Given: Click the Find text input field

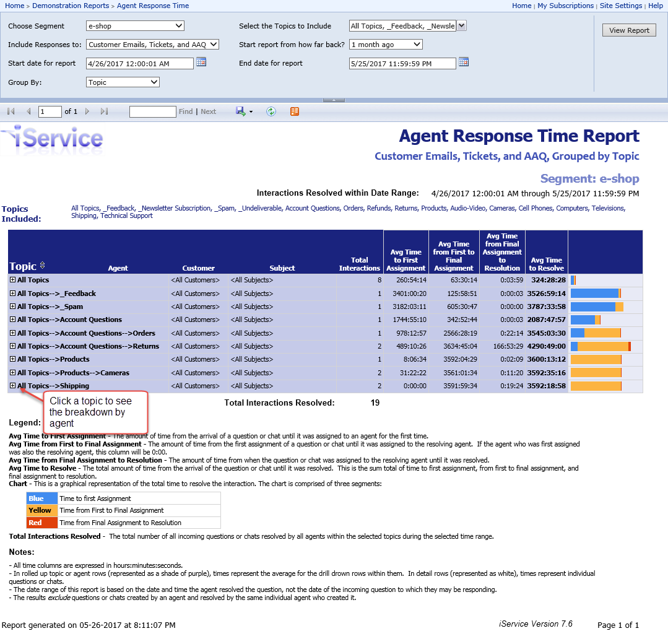Looking at the screenshot, I should 152,111.
